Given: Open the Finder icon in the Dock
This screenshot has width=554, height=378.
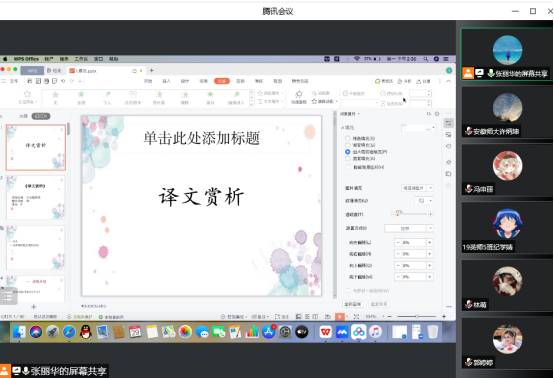Looking at the screenshot, I should tap(19, 332).
